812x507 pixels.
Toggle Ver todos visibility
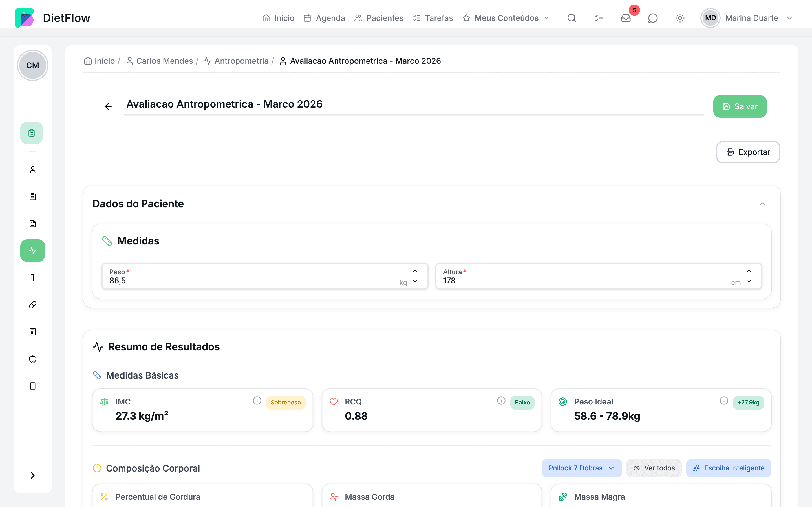[x=654, y=468]
